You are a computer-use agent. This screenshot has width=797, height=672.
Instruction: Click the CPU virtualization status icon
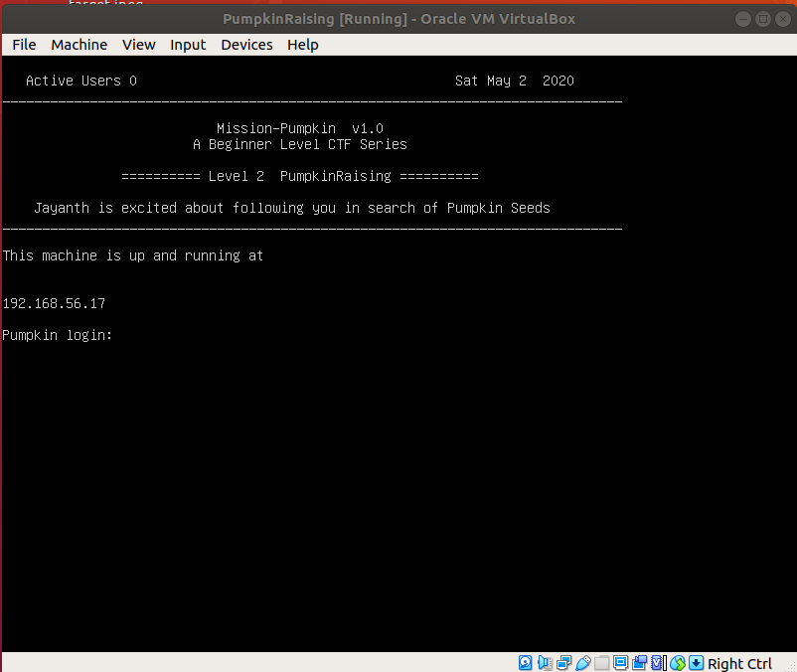(657, 663)
